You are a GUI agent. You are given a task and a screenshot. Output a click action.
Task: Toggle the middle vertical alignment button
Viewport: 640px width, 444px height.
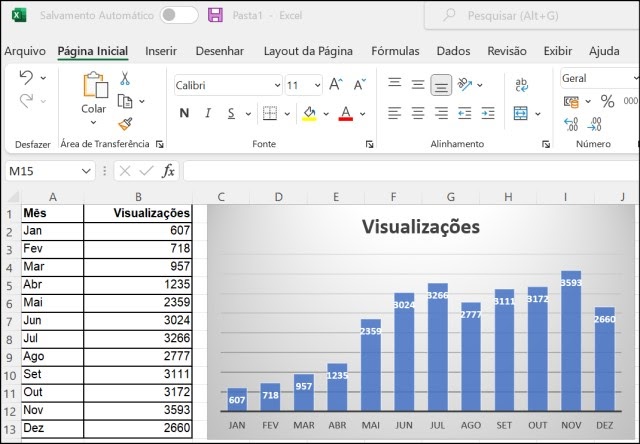441,85
